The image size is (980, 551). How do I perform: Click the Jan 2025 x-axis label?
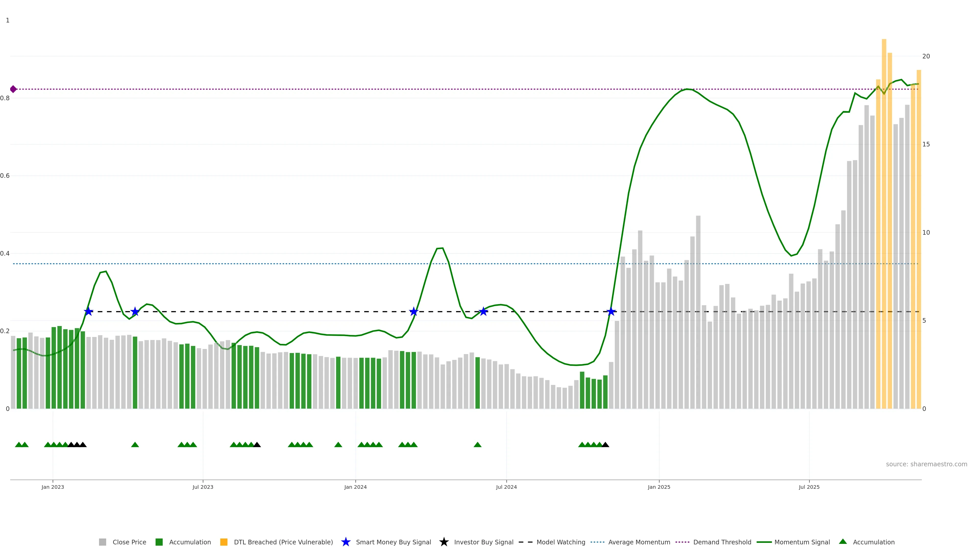(x=659, y=487)
